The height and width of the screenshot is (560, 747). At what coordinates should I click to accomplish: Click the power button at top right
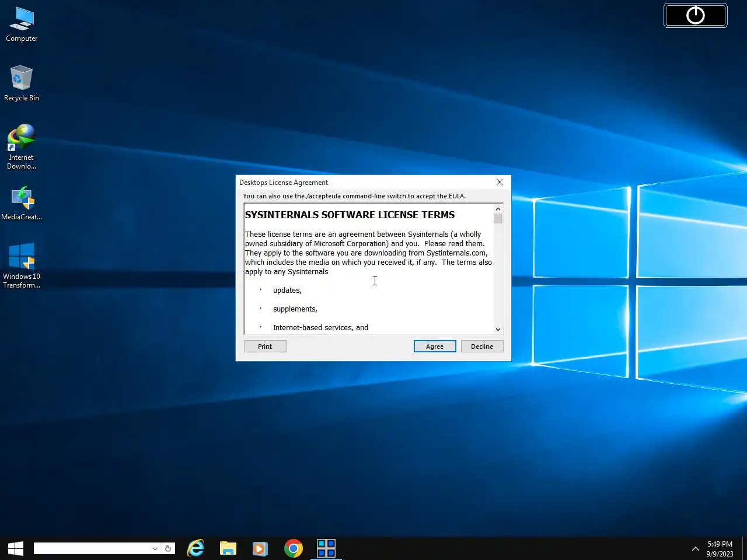[x=696, y=15]
